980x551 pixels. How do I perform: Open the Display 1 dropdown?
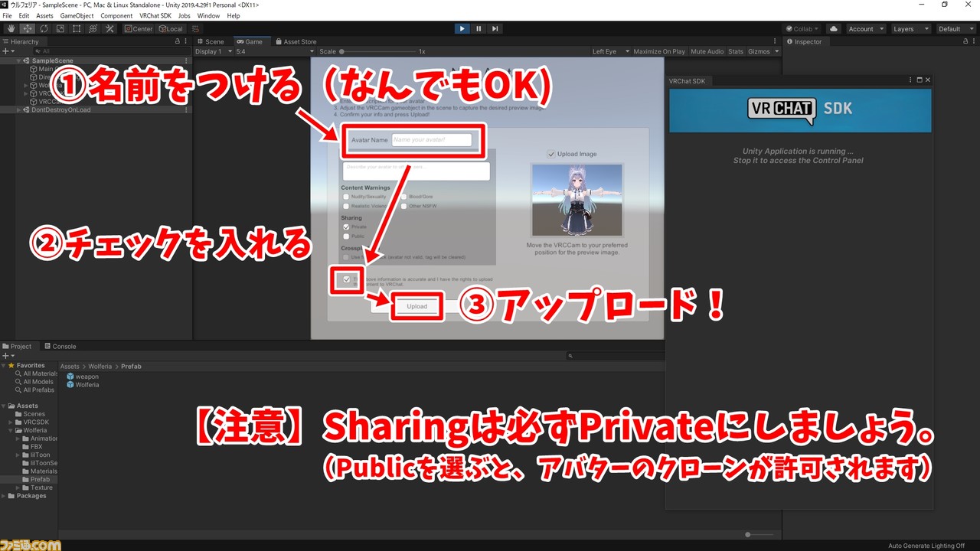pyautogui.click(x=213, y=51)
